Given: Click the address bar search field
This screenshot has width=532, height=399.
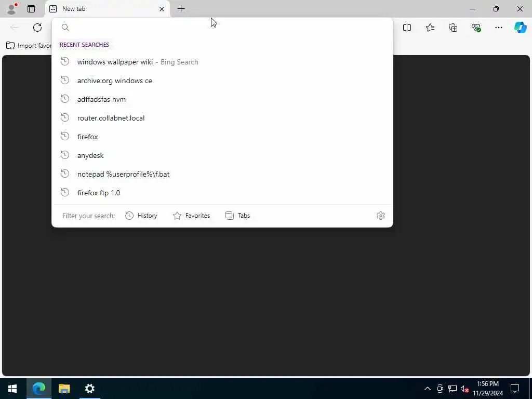Looking at the screenshot, I should click(222, 28).
